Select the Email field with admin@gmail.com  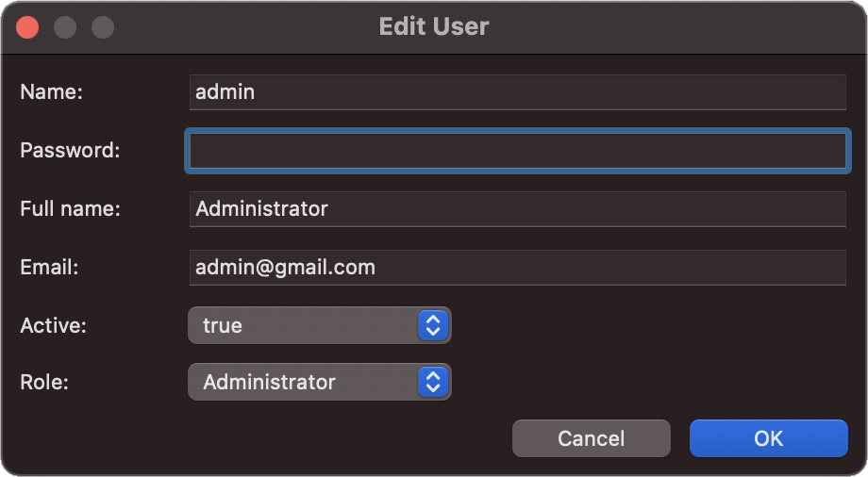click(517, 268)
